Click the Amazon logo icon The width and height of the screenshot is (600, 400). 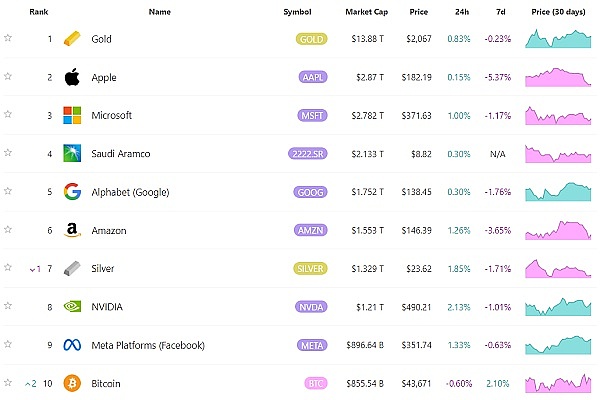pyautogui.click(x=73, y=230)
